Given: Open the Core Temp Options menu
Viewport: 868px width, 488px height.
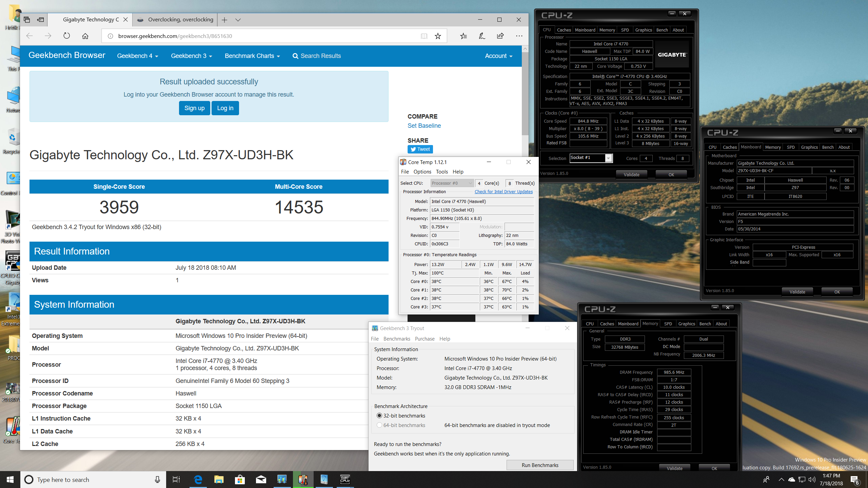Looking at the screenshot, I should (x=422, y=171).
